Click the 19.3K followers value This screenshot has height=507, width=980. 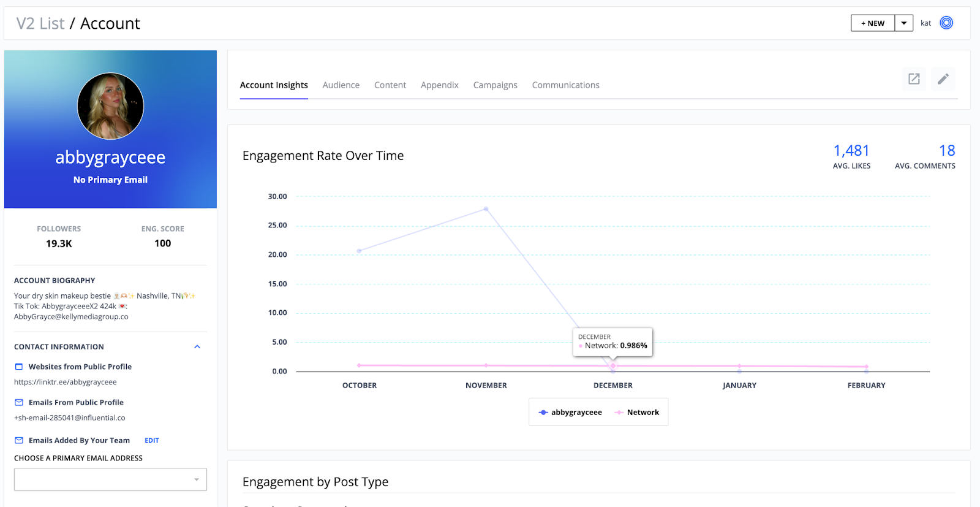[59, 243]
